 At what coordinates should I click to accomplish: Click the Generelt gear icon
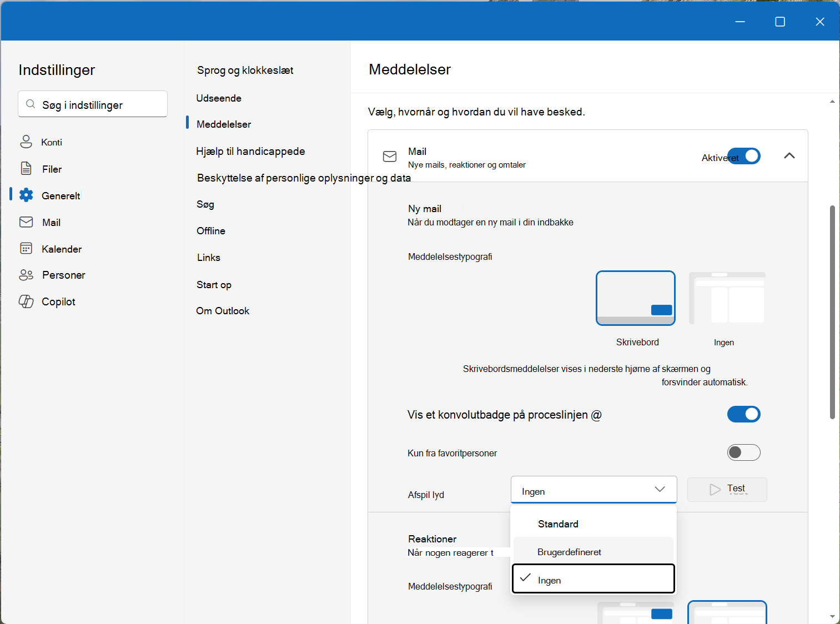point(26,195)
